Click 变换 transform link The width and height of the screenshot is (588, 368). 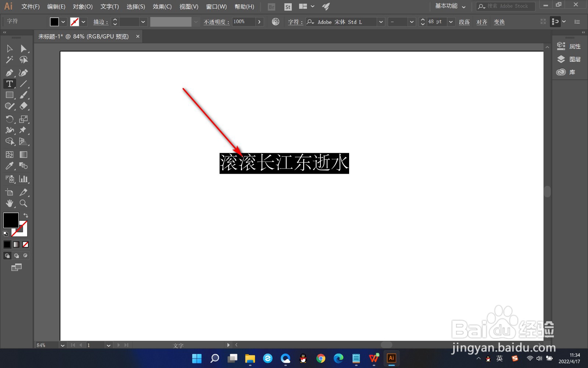click(499, 22)
